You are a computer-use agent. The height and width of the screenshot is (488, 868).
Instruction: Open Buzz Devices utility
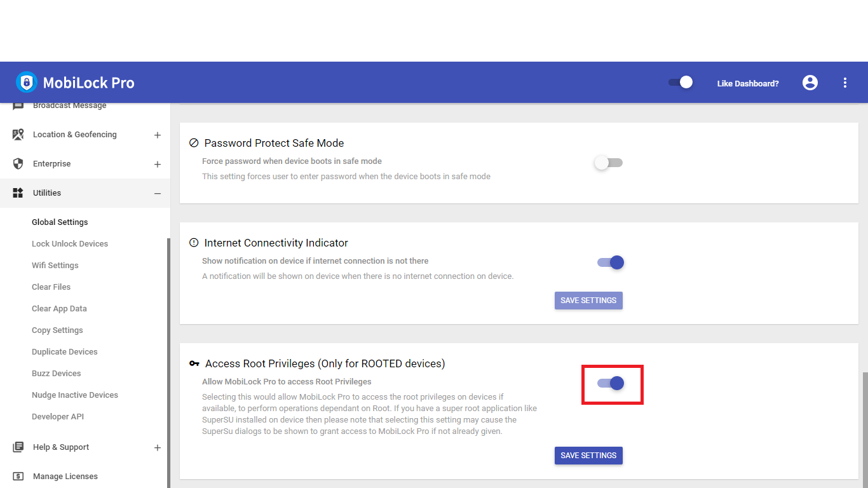[57, 373]
